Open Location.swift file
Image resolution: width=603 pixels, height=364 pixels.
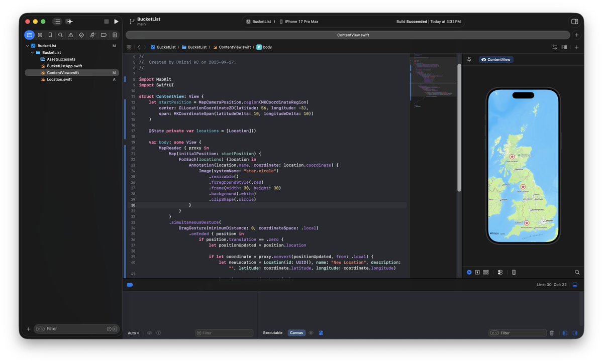pyautogui.click(x=59, y=79)
